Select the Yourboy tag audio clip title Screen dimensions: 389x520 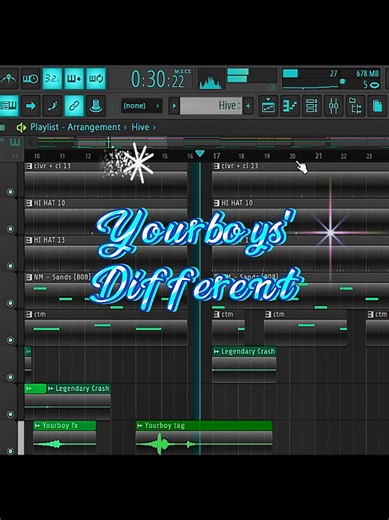pyautogui.click(x=164, y=426)
